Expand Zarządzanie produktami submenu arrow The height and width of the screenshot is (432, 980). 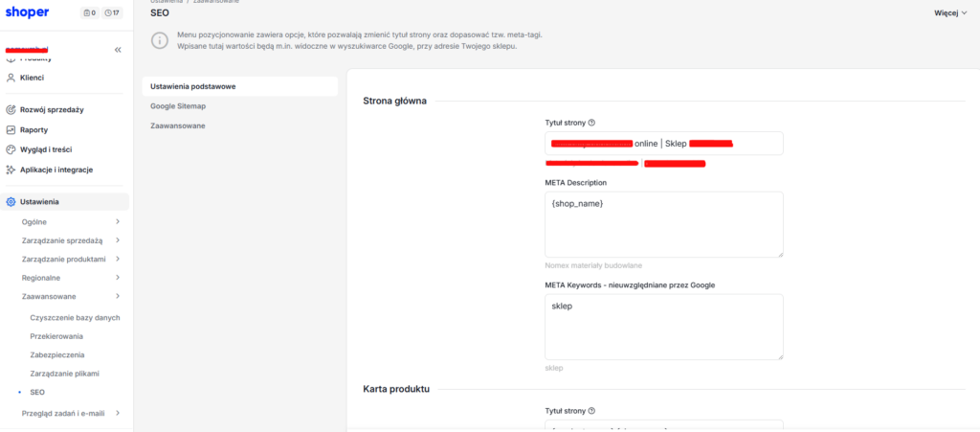click(118, 259)
